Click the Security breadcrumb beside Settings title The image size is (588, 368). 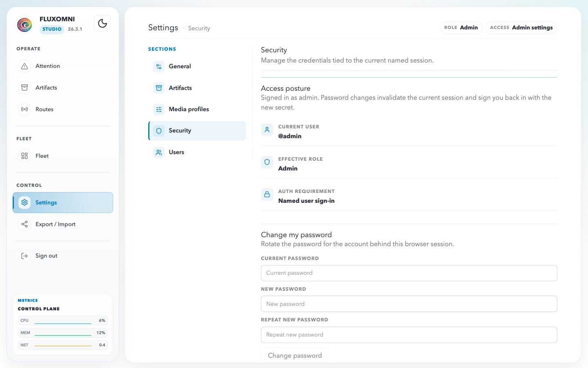[x=199, y=28]
